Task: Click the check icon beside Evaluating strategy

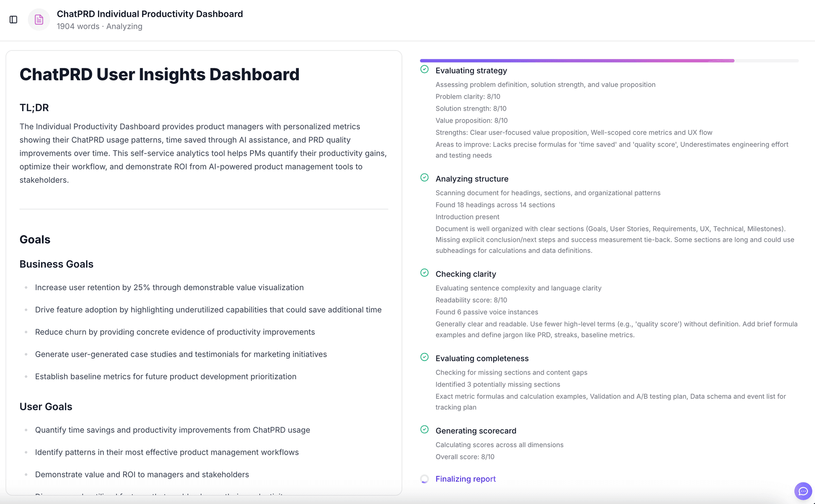Action: point(424,69)
